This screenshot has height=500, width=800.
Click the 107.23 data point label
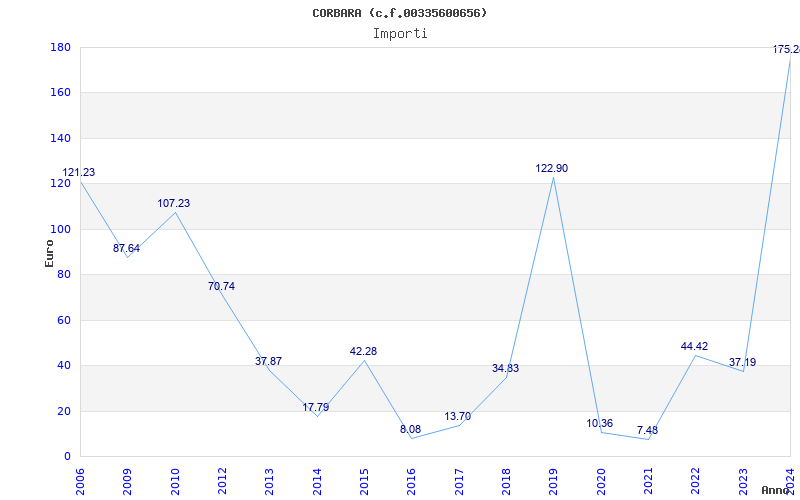[x=173, y=203]
